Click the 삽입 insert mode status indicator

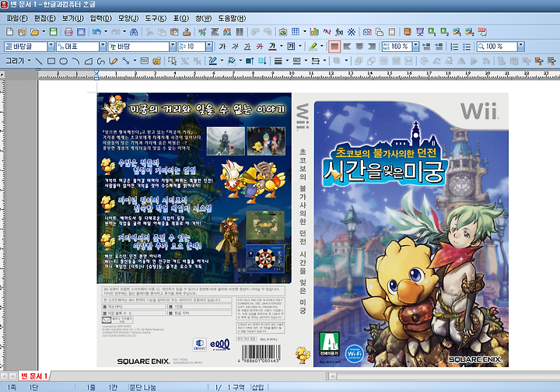click(257, 387)
